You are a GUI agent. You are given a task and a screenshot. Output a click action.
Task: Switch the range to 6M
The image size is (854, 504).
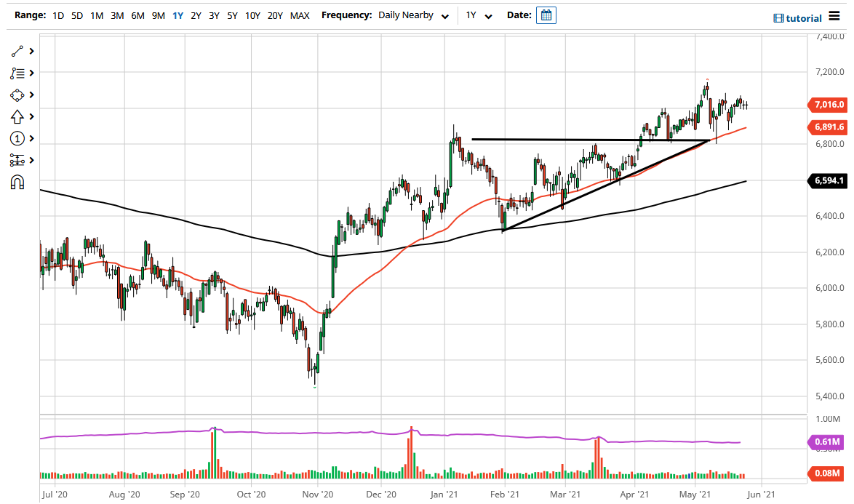(x=137, y=15)
